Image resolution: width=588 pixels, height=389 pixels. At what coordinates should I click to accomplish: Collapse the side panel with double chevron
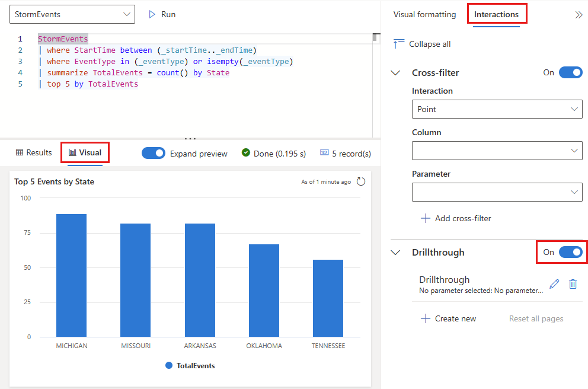point(579,15)
